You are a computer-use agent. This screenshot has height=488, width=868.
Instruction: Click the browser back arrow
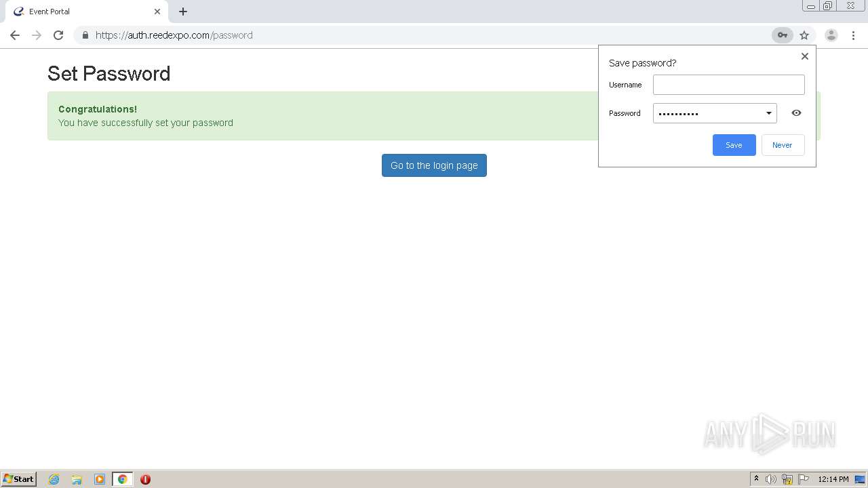(15, 35)
